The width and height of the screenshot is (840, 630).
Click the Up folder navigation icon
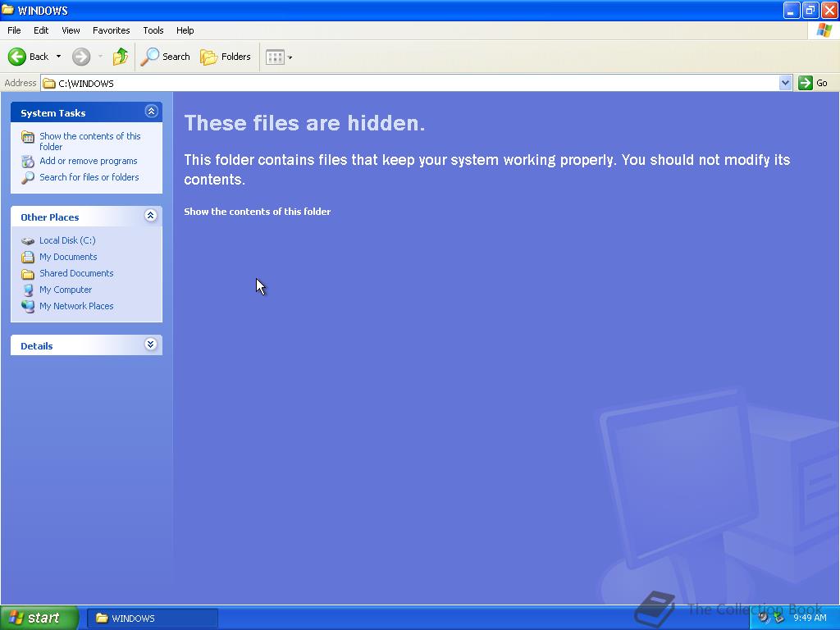(x=120, y=57)
